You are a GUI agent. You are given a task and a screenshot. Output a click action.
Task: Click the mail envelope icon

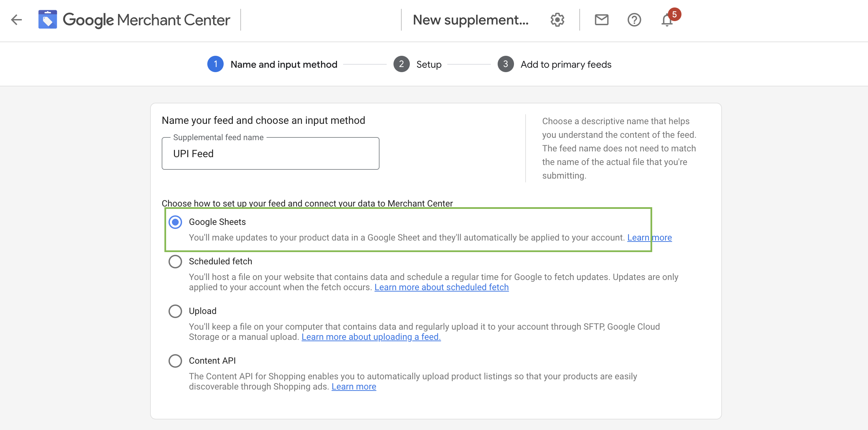pyautogui.click(x=601, y=20)
